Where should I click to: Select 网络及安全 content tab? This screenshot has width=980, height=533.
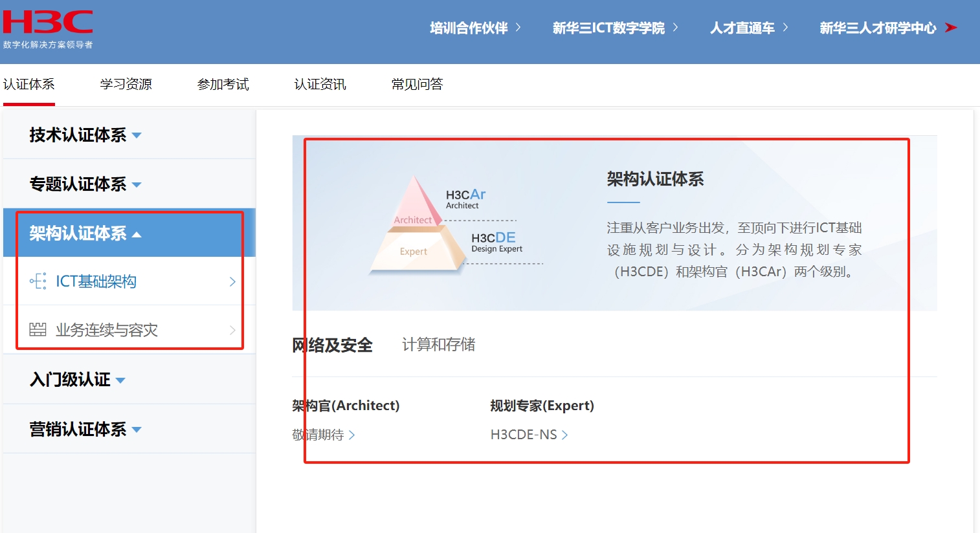tap(332, 345)
